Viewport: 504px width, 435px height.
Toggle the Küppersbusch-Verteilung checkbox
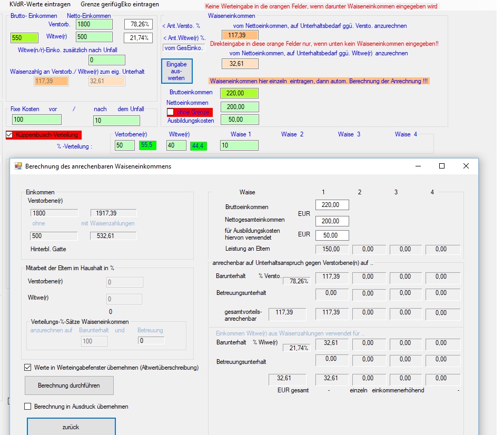[x=9, y=135]
